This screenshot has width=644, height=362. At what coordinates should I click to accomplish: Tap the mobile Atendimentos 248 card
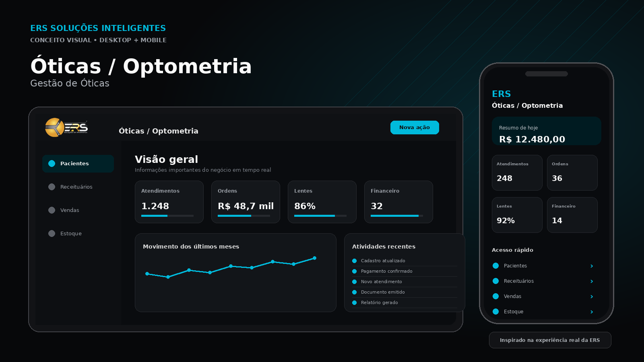click(x=517, y=173)
